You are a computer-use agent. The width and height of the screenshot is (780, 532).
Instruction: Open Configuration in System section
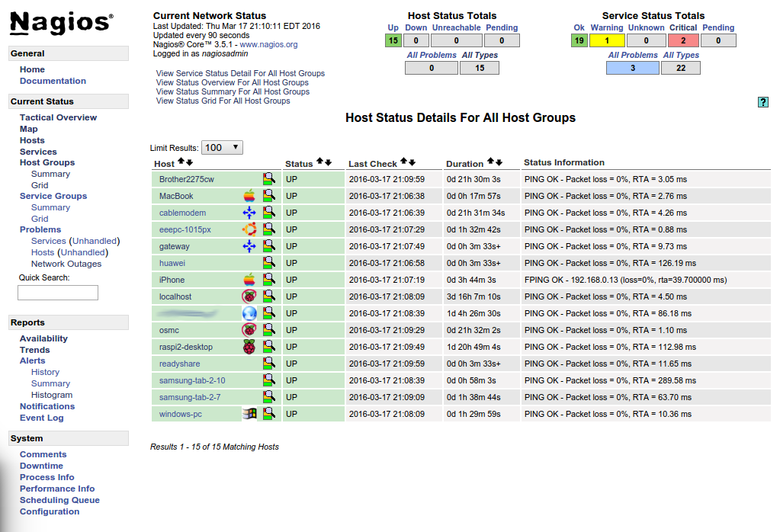point(50,511)
